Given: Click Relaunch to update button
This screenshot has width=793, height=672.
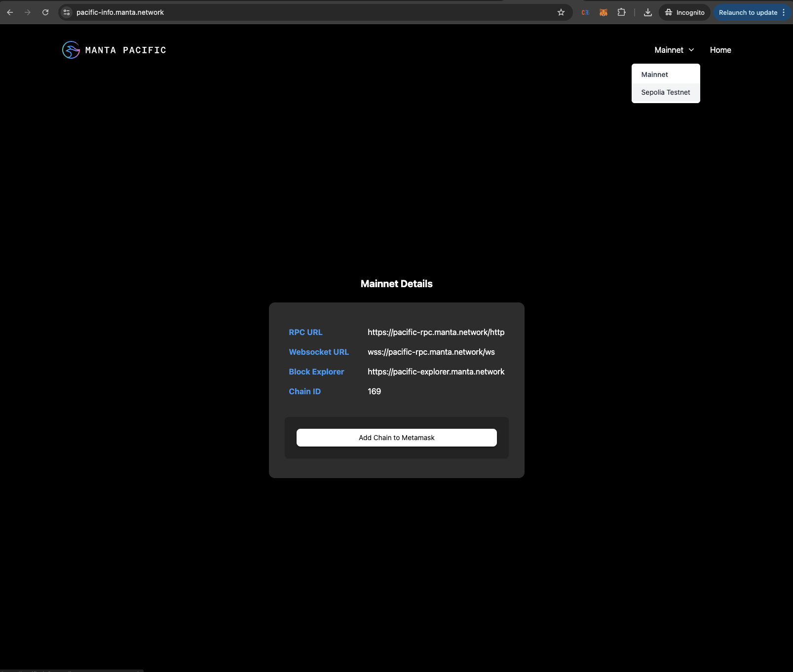Looking at the screenshot, I should [x=748, y=12].
